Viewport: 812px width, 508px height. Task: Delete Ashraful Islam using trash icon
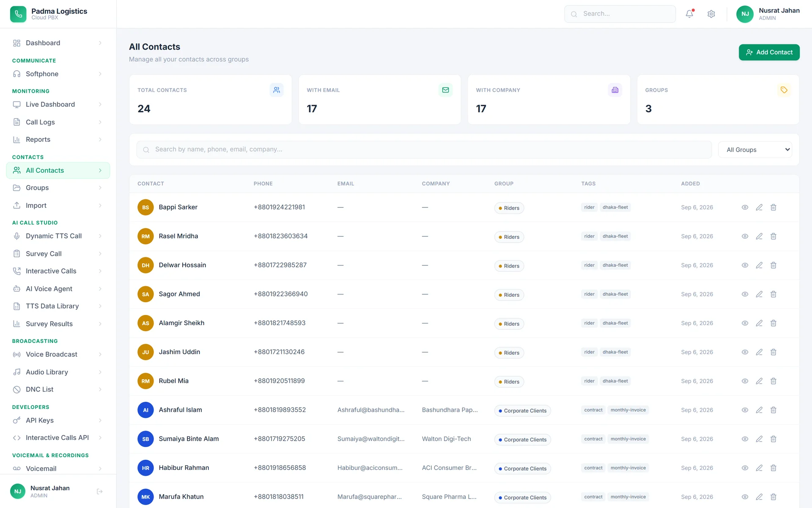click(x=774, y=410)
